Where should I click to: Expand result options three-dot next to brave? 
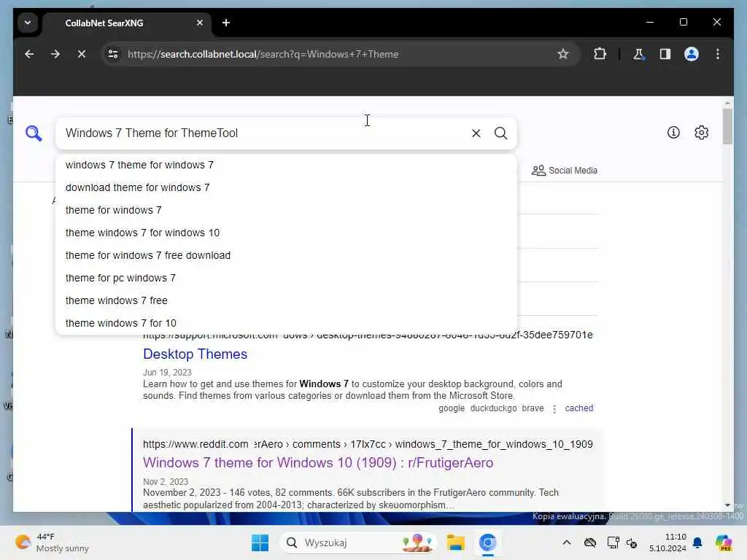tap(554, 408)
